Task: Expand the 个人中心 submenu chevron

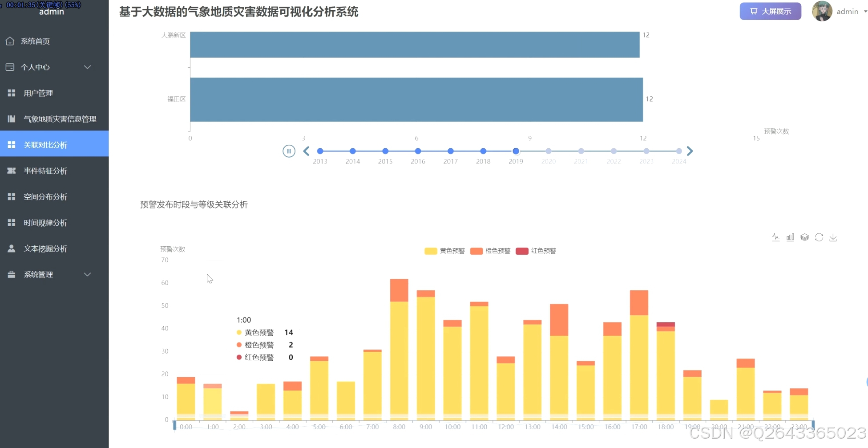Action: [88, 67]
